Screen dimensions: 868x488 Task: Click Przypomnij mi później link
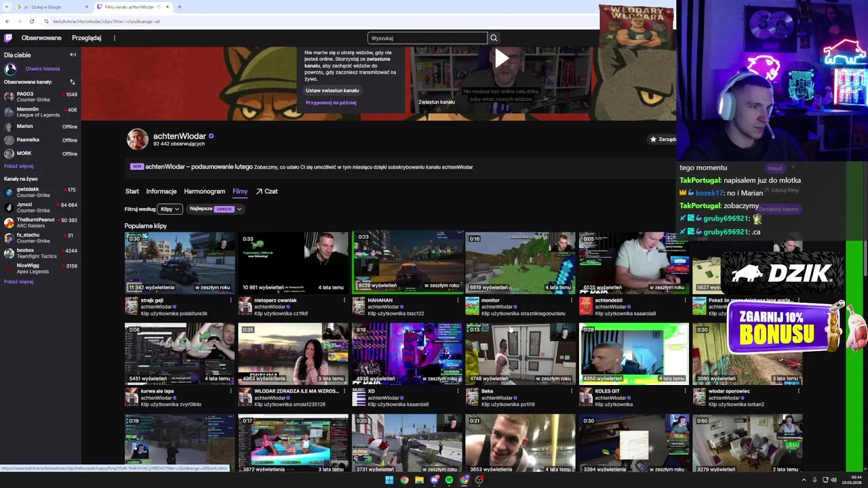pos(331,103)
